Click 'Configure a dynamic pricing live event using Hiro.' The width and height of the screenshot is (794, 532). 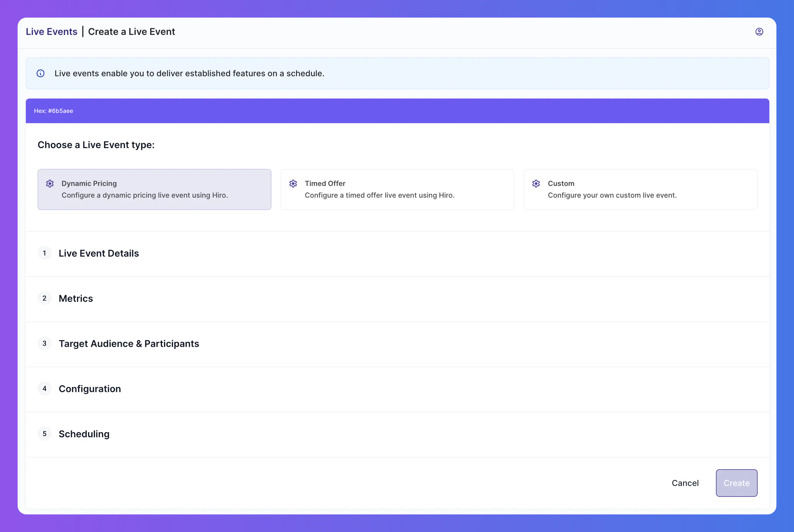coord(145,195)
